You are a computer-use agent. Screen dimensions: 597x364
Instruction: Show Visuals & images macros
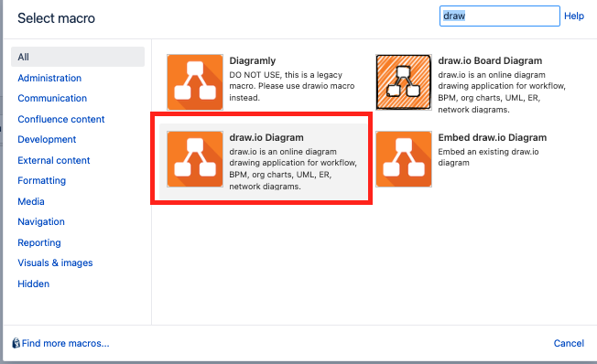pos(55,262)
